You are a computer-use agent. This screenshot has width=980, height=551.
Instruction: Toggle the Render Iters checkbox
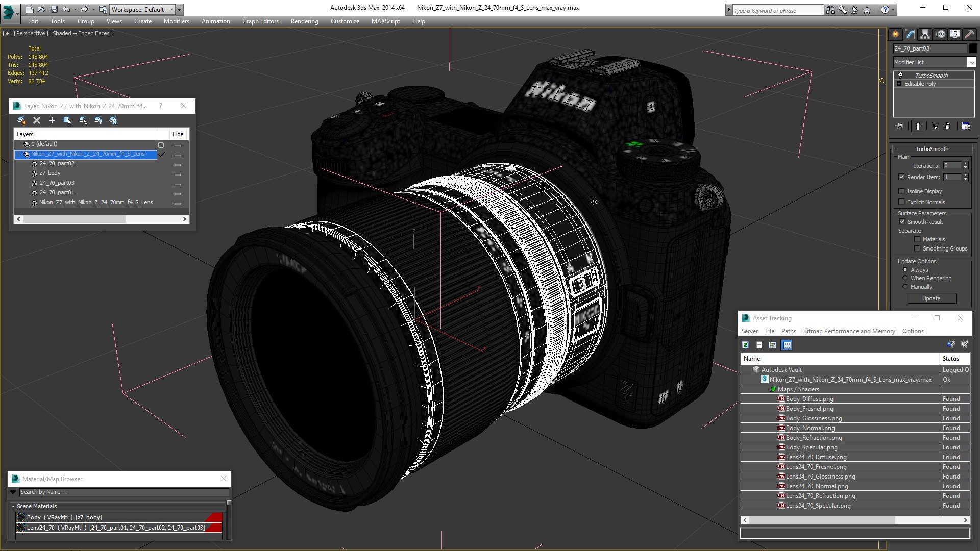click(x=901, y=177)
